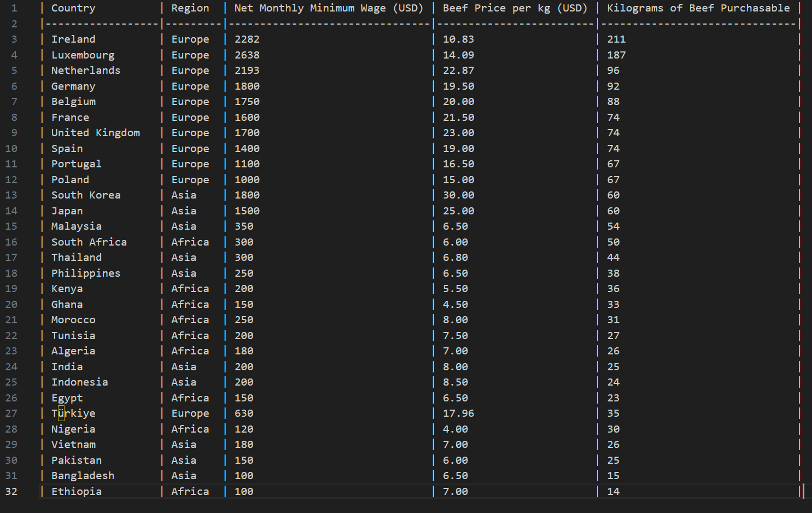The image size is (812, 513).
Task: Place cursor on 'South Korea' text
Action: (x=86, y=195)
